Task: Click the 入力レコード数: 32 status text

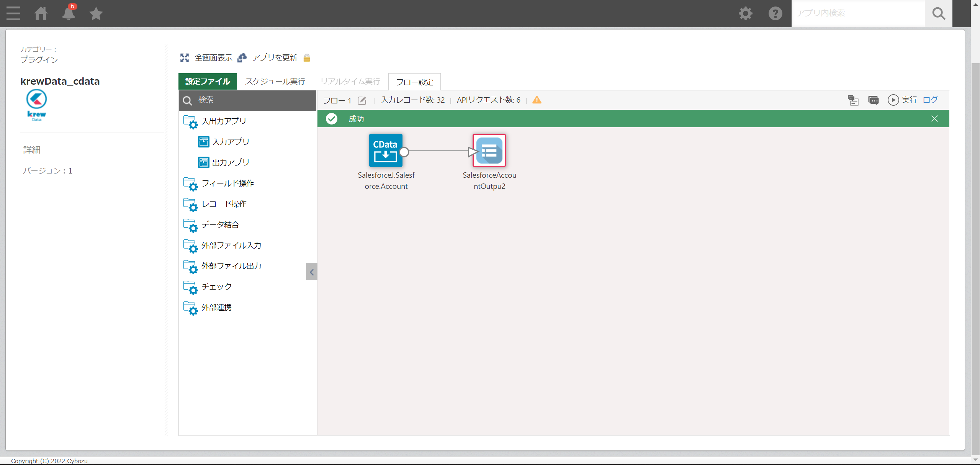Action: pos(412,100)
